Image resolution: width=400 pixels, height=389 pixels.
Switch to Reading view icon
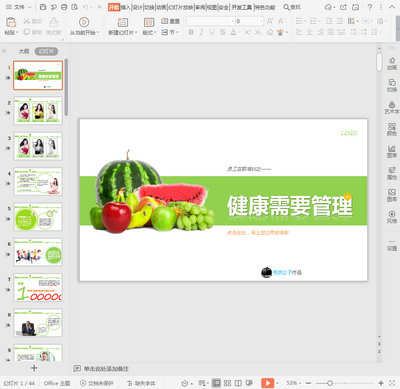click(x=238, y=383)
